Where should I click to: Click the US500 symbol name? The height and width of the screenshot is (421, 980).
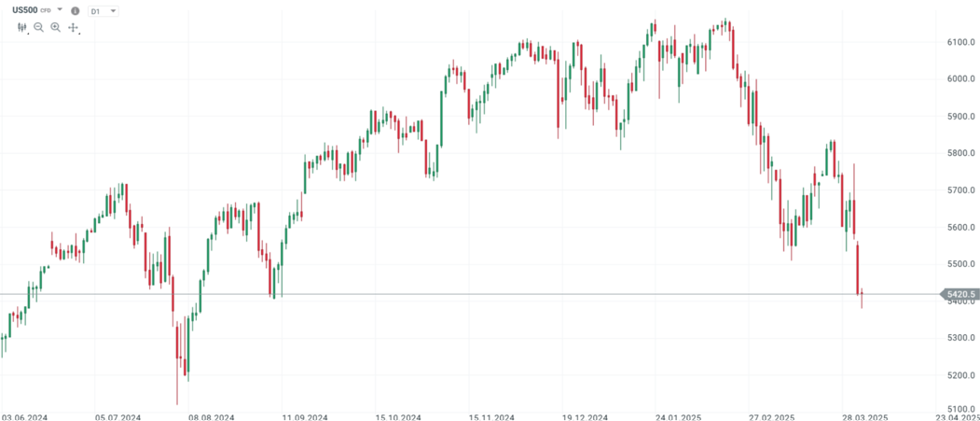click(x=24, y=10)
